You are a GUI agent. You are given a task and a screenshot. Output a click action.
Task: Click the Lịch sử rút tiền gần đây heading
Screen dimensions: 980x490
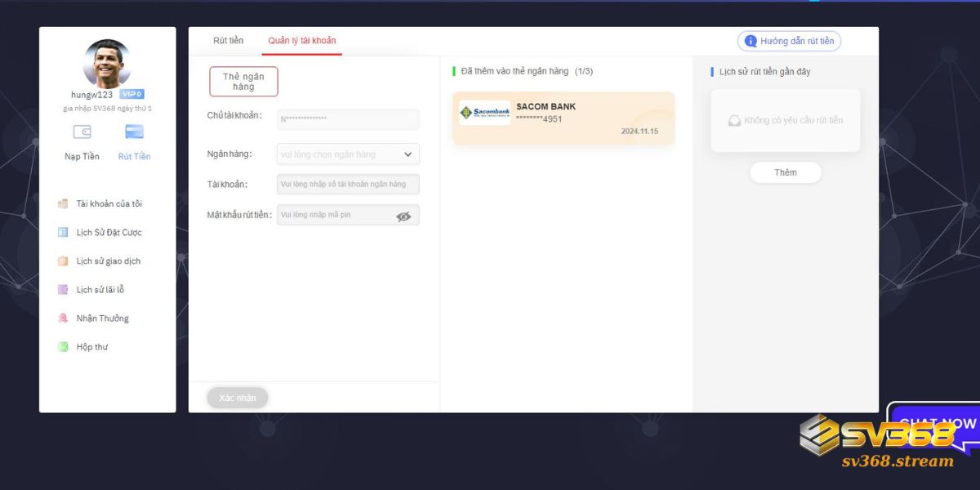(765, 72)
